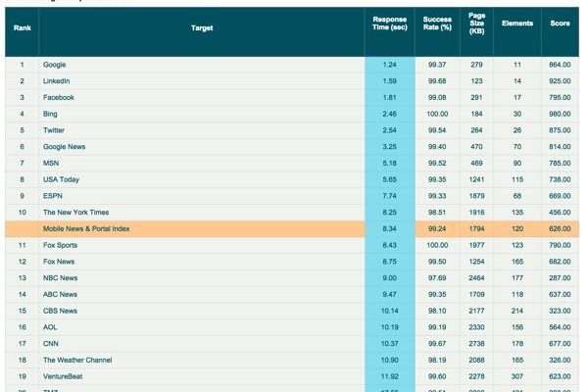Click the CBS News target
588x392 pixels.
(x=61, y=311)
